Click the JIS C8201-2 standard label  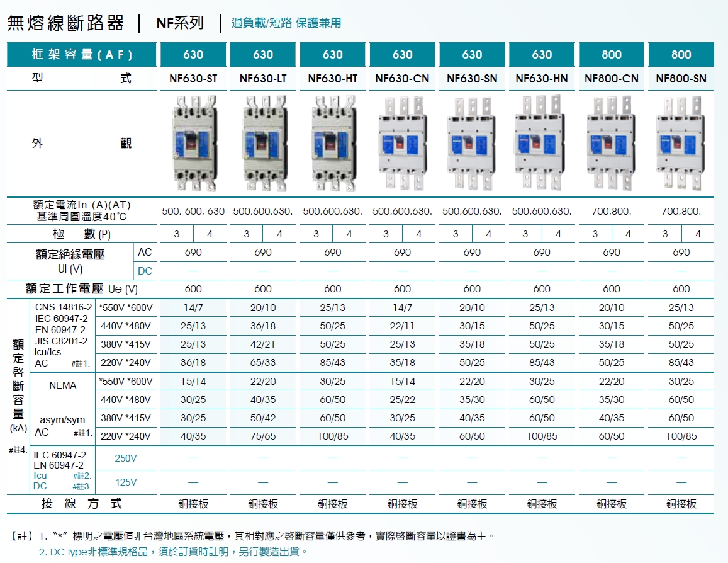[61, 341]
